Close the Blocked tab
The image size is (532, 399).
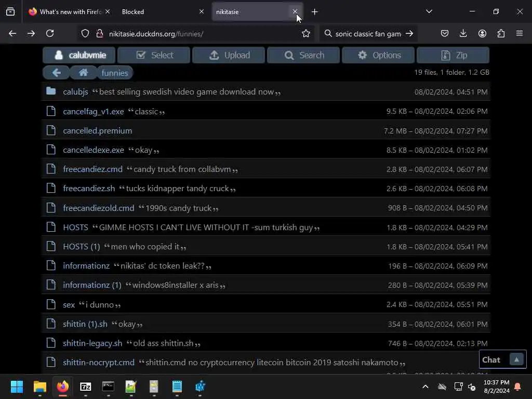(202, 11)
